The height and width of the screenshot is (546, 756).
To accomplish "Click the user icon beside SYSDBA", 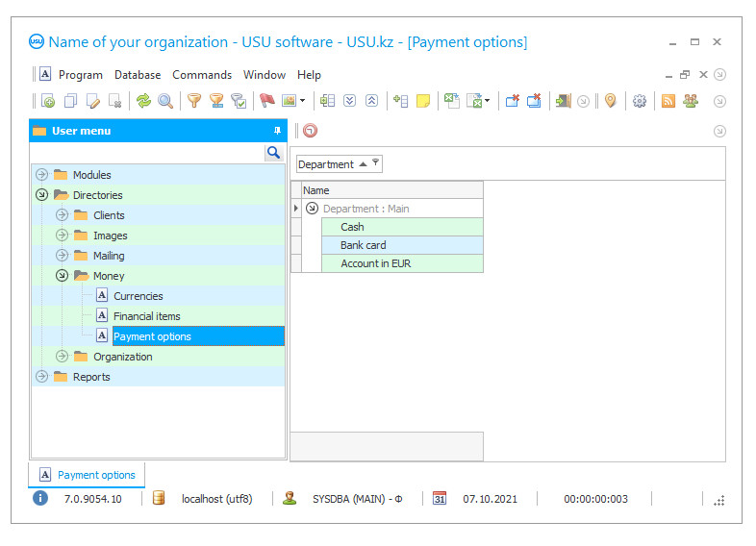I will point(290,498).
